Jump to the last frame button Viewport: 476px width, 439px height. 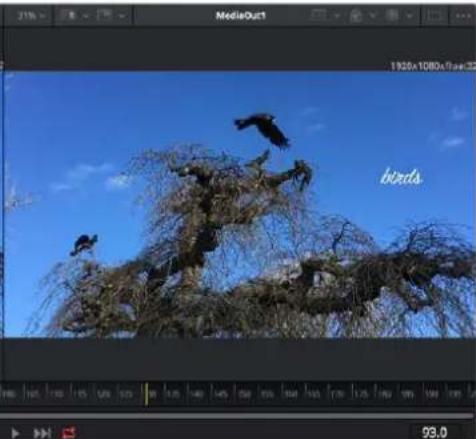pos(42,433)
